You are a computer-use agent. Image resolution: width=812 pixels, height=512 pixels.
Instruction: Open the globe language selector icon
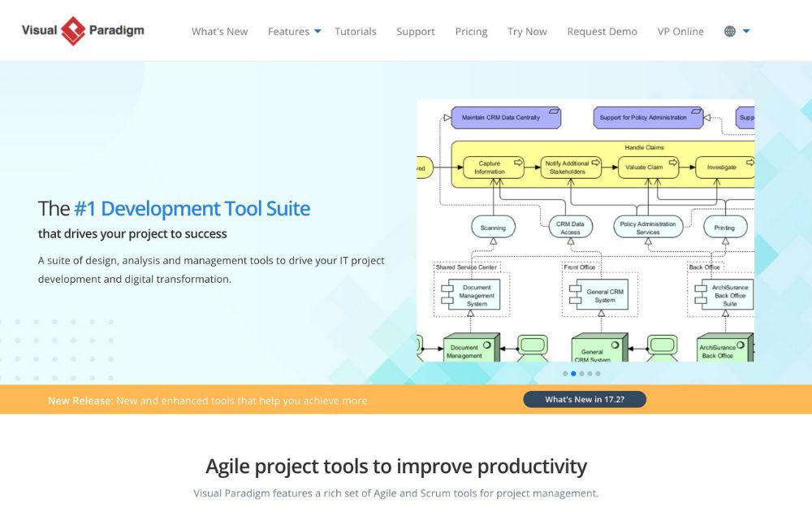730,32
